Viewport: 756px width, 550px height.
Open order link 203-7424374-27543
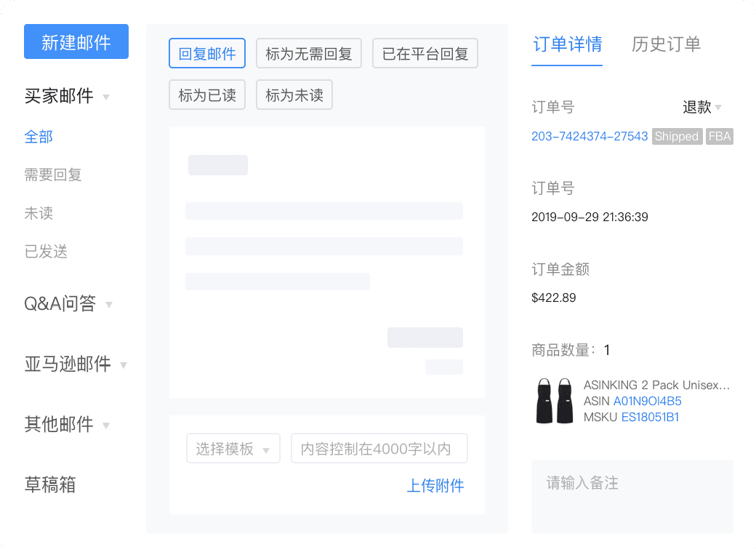coord(589,136)
